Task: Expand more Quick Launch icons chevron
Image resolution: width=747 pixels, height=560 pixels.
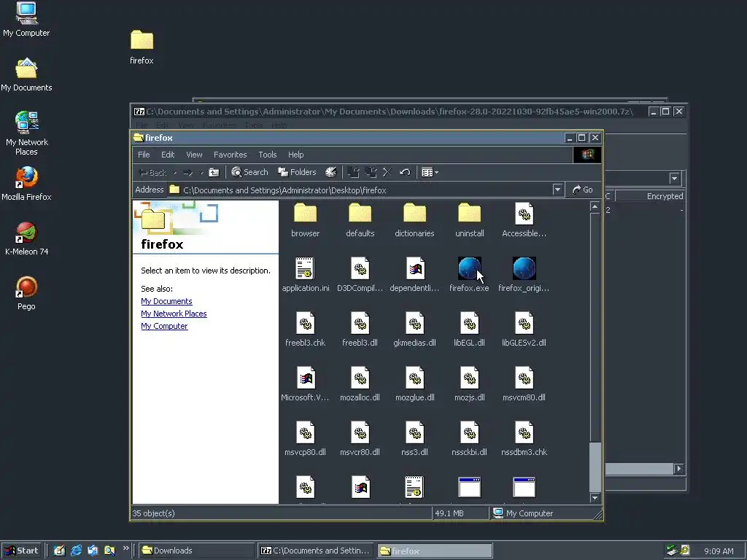Action: (x=125, y=548)
